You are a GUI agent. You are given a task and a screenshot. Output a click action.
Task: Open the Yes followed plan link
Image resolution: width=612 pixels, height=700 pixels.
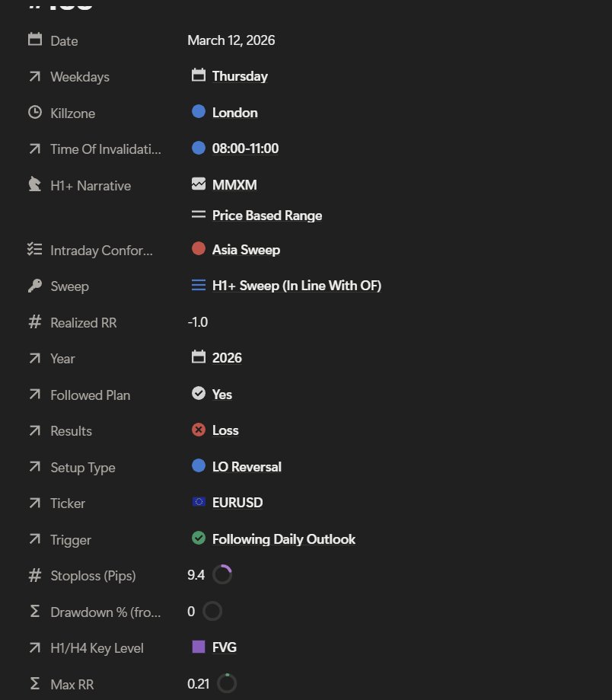click(222, 395)
